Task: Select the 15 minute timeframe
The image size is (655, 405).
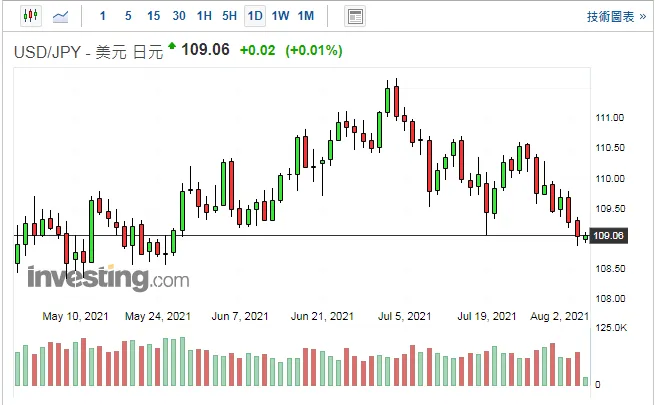Action: point(153,16)
